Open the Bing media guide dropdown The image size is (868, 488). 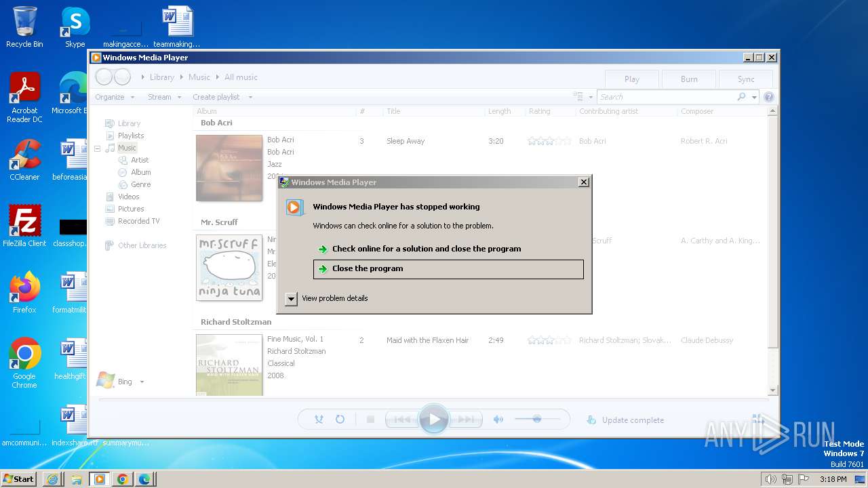(x=142, y=382)
